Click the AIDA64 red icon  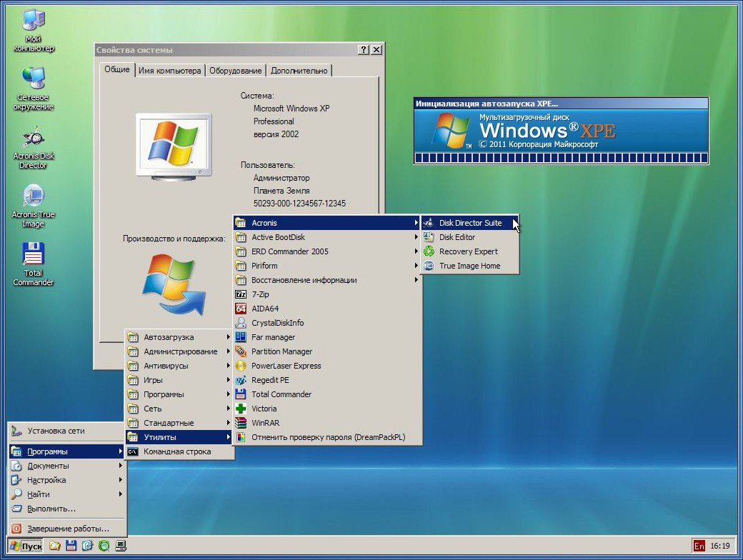(x=241, y=309)
